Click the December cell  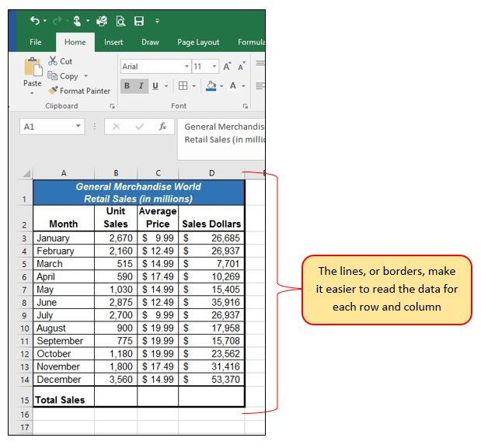pos(64,380)
